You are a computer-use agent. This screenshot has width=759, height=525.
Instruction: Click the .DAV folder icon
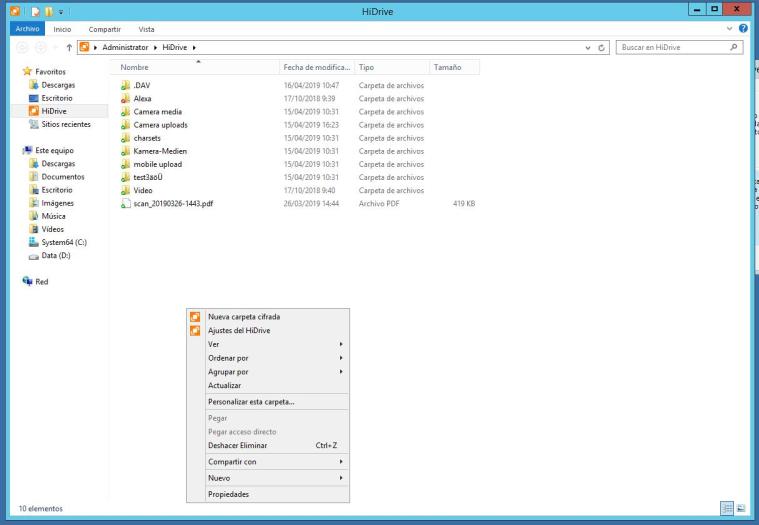125,86
